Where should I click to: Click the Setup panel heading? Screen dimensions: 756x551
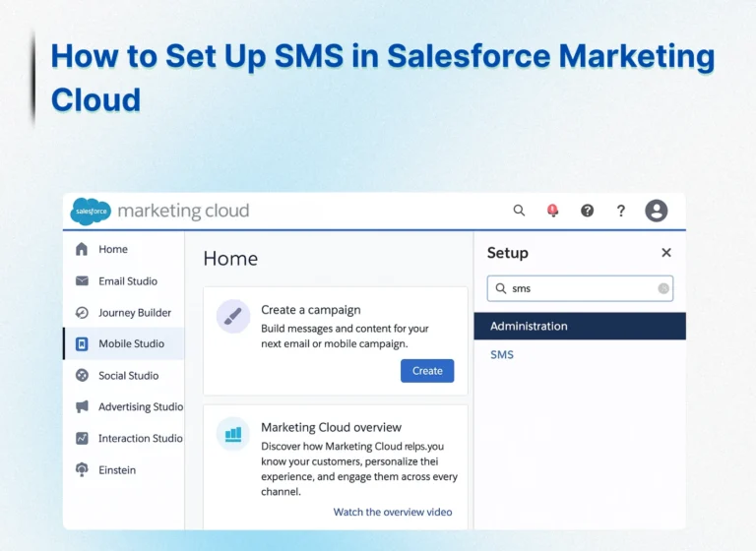pyautogui.click(x=508, y=253)
